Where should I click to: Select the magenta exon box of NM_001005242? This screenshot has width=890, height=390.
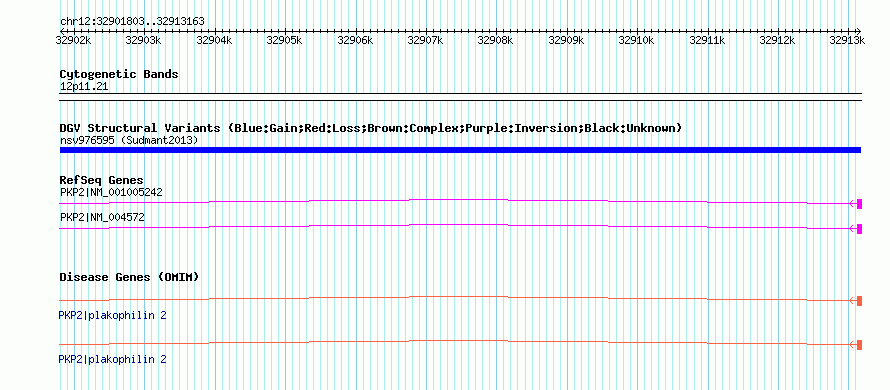(859, 204)
